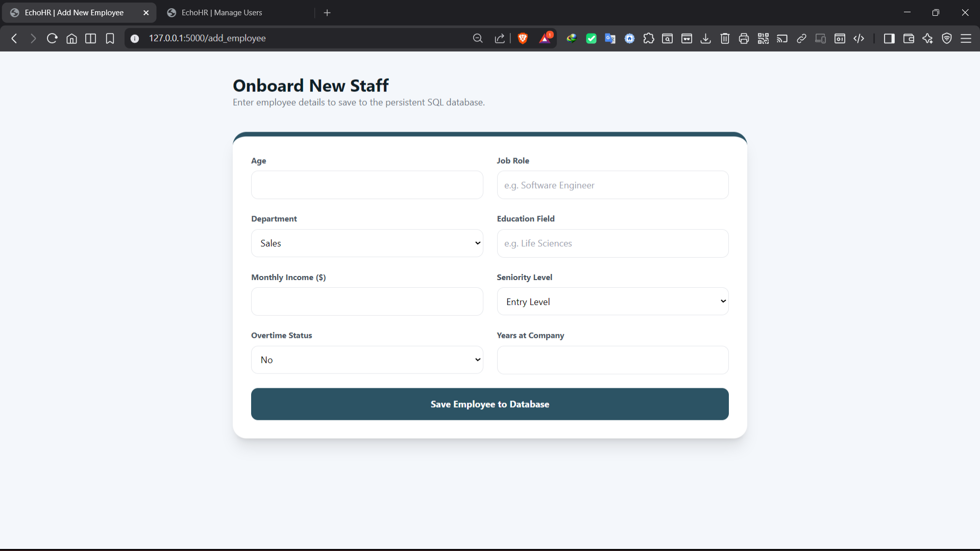
Task: Expand the Seniority Level dropdown
Action: tap(612, 301)
